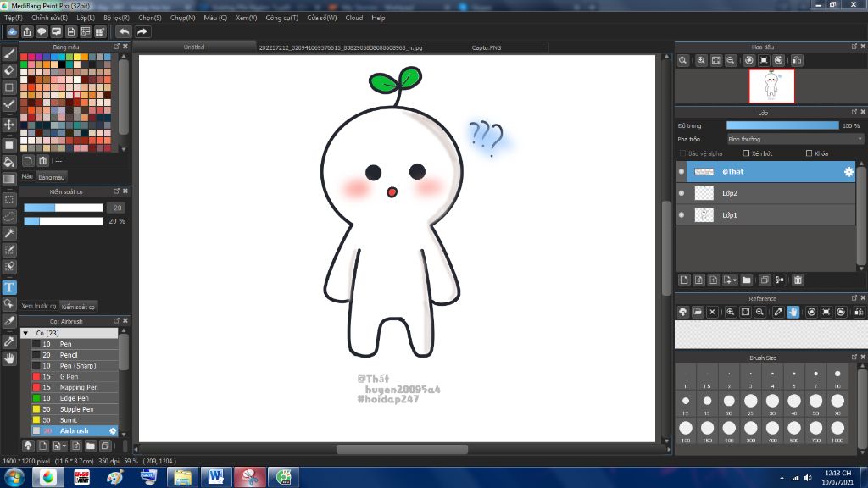Click the cloud save icon in the top toolbar

[12, 31]
